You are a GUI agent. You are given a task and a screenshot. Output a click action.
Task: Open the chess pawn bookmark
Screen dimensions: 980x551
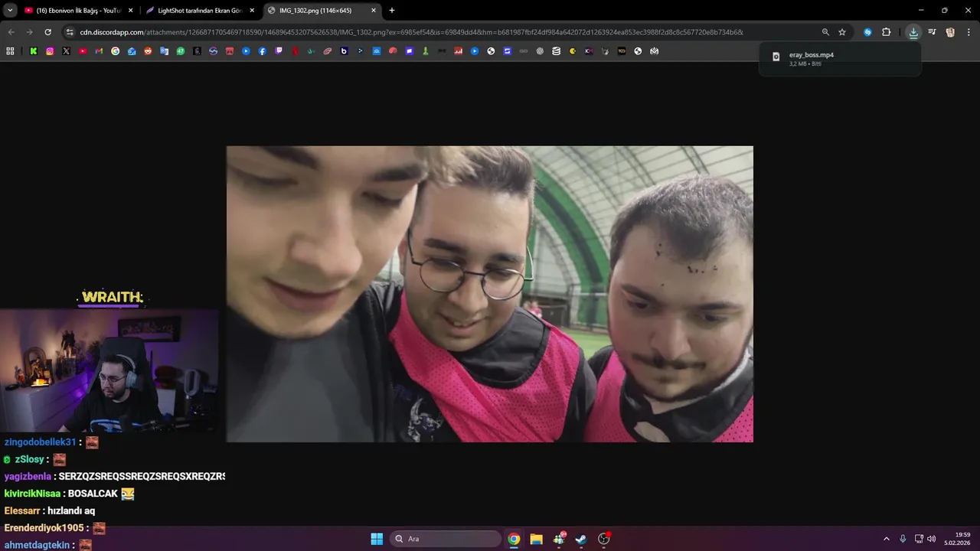tap(426, 51)
